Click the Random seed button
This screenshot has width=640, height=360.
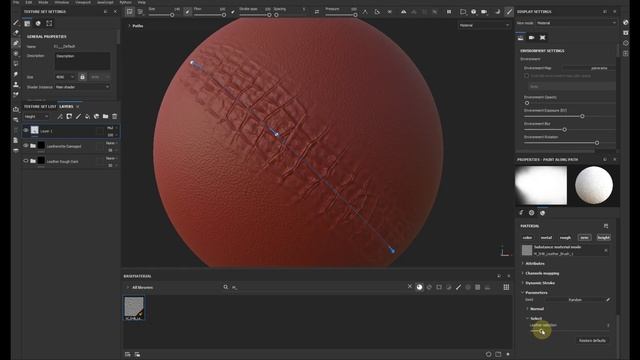click(x=575, y=300)
